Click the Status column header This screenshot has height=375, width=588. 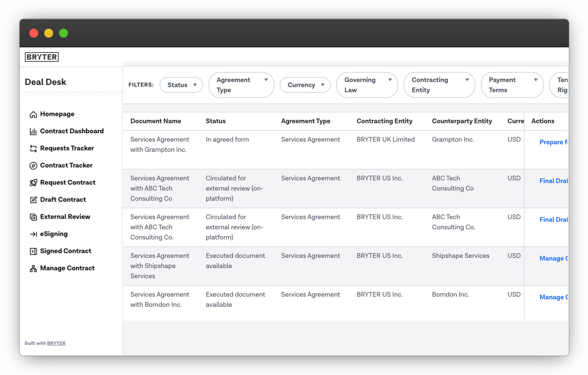point(215,121)
